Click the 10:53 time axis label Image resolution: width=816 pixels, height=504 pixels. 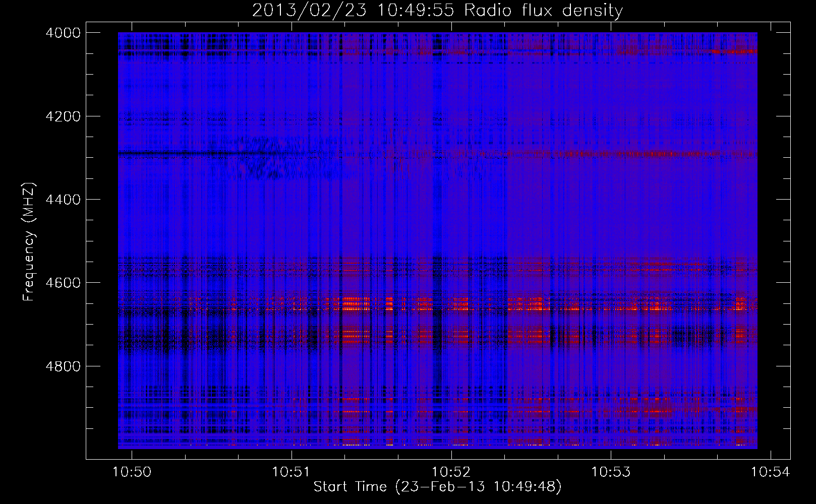coord(611,472)
